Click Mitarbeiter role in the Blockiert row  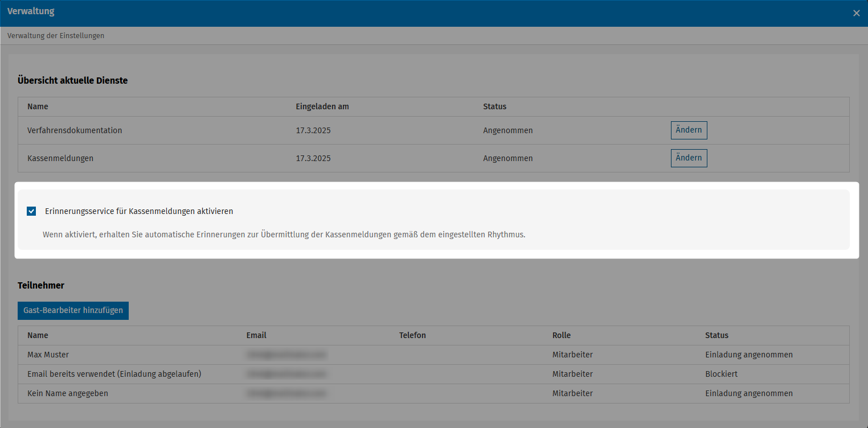(x=572, y=374)
